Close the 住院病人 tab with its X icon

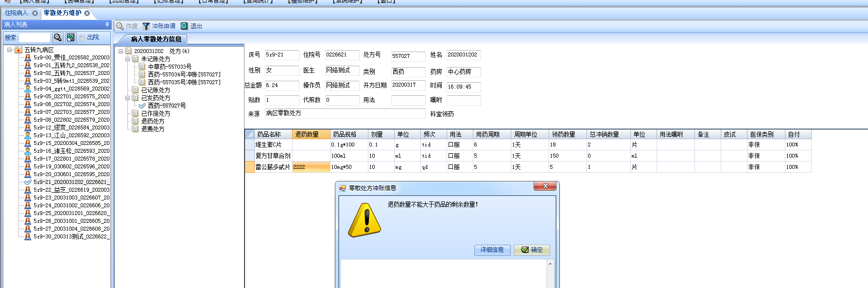(35, 13)
